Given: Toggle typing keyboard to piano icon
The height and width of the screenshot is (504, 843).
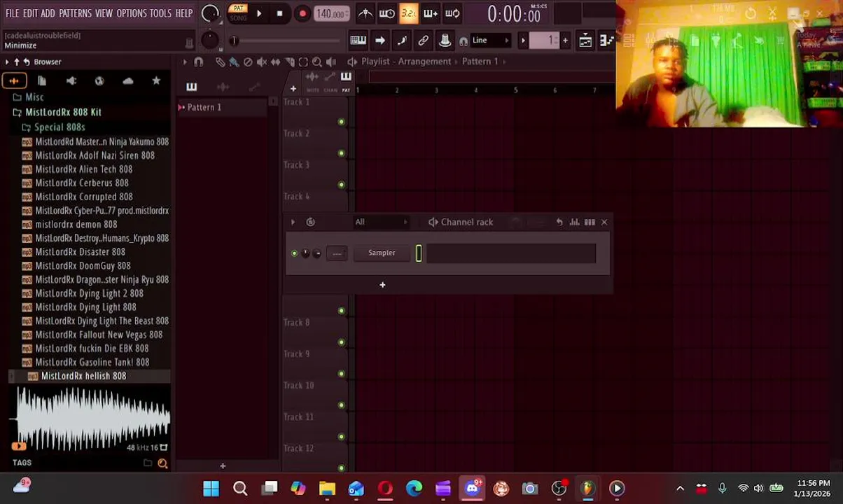Looking at the screenshot, I should coord(358,41).
